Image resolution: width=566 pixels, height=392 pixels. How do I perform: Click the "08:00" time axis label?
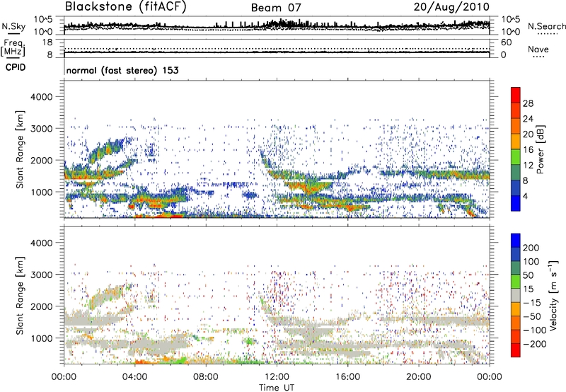[x=206, y=377]
